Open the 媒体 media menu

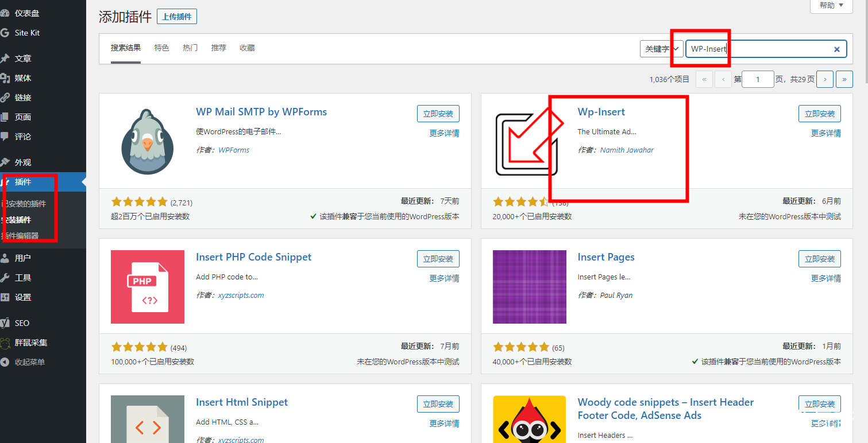[43, 78]
